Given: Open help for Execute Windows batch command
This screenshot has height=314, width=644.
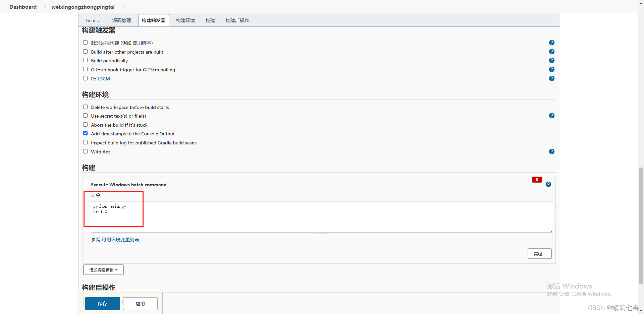Looking at the screenshot, I should (x=548, y=184).
